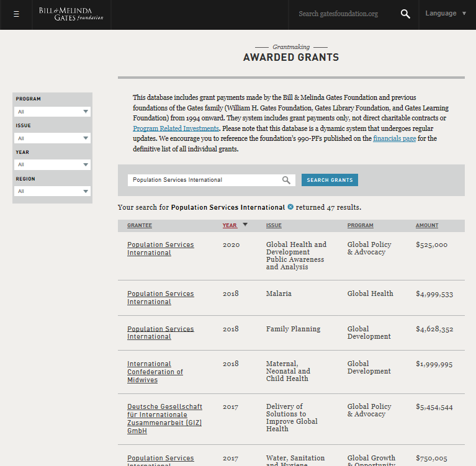476x466 pixels.
Task: Click the Maternal, Neonatal and Child Health cell
Action: click(x=288, y=371)
